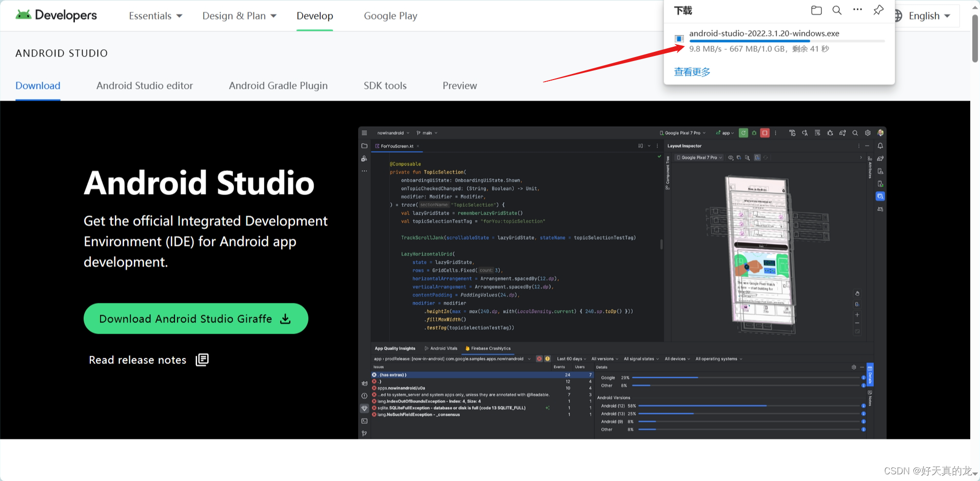Image resolution: width=980 pixels, height=481 pixels.
Task: Open Last 60 days filter dropdown
Action: click(572, 359)
